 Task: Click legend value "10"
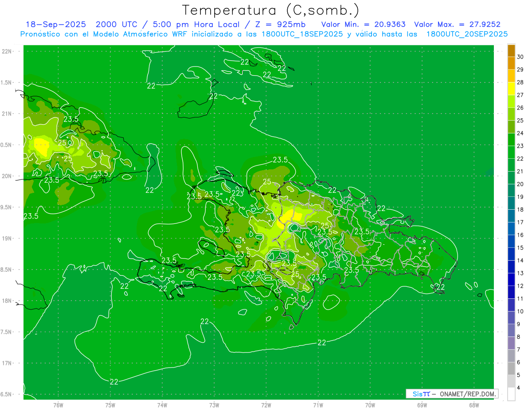pos(520,311)
